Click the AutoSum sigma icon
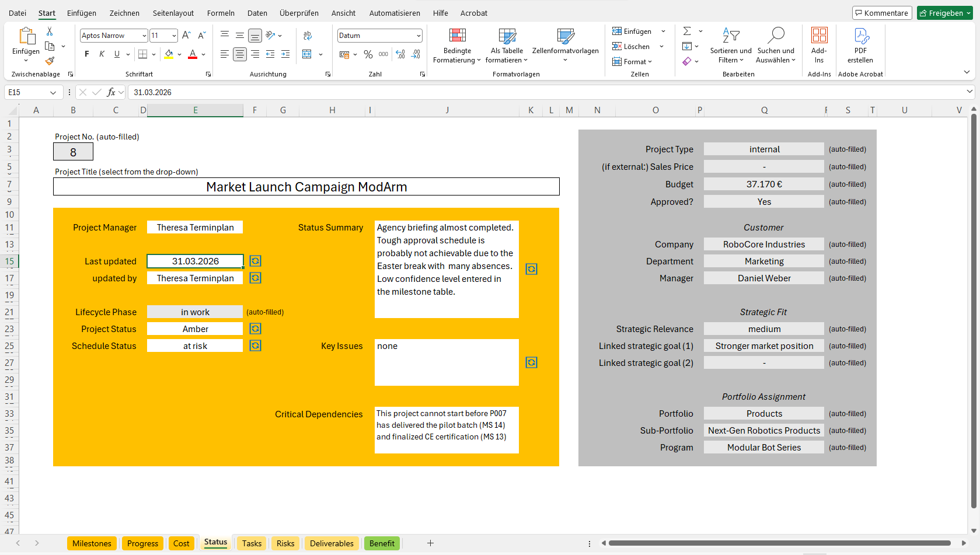Screen dimensions: 980x555 coord(687,31)
